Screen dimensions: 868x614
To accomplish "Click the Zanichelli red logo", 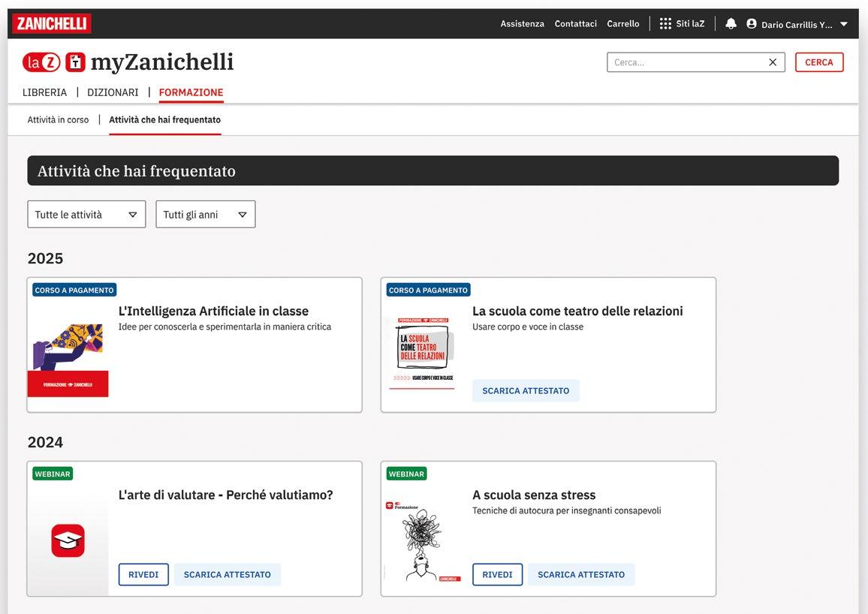I will click(x=52, y=24).
